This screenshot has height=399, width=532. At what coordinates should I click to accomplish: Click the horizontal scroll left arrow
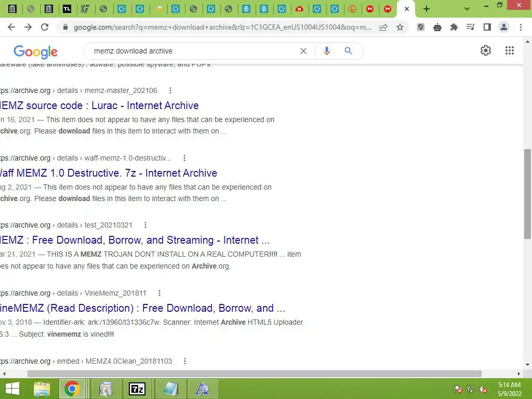(4, 374)
